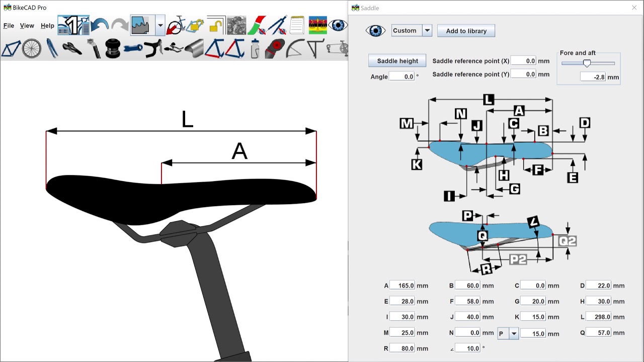Open the File menu
Image resolution: width=644 pixels, height=362 pixels.
(x=9, y=26)
